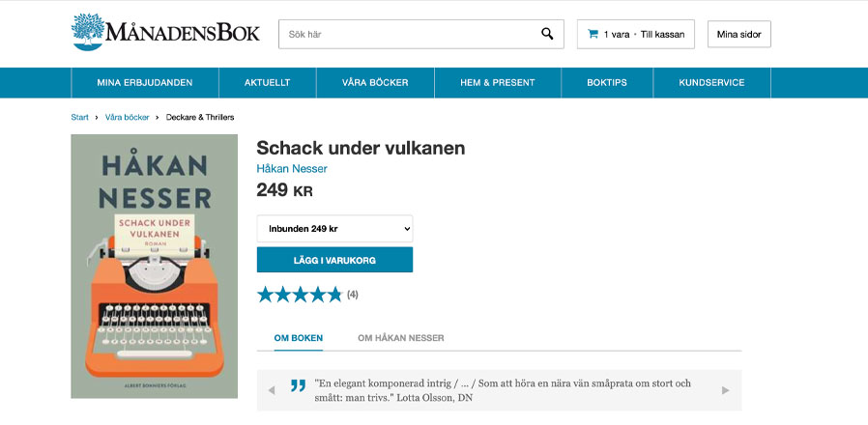This screenshot has height=425, width=868.
Task: Open the Månadens Bok logo homepage
Action: pos(165,32)
